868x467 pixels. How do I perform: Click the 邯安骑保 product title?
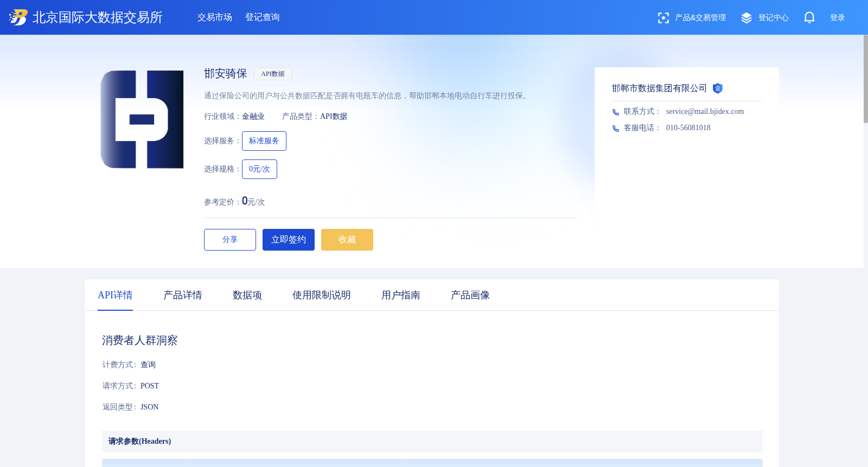click(226, 74)
